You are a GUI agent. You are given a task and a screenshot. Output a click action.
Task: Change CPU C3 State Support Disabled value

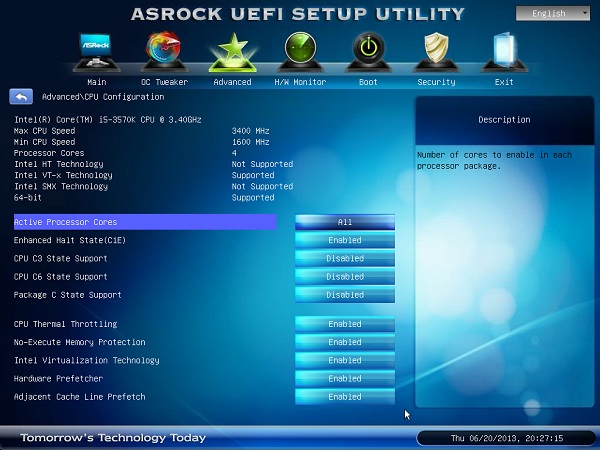(345, 258)
